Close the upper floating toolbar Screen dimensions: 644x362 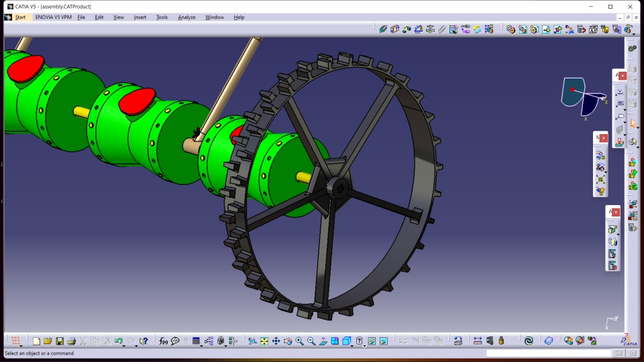click(x=623, y=76)
